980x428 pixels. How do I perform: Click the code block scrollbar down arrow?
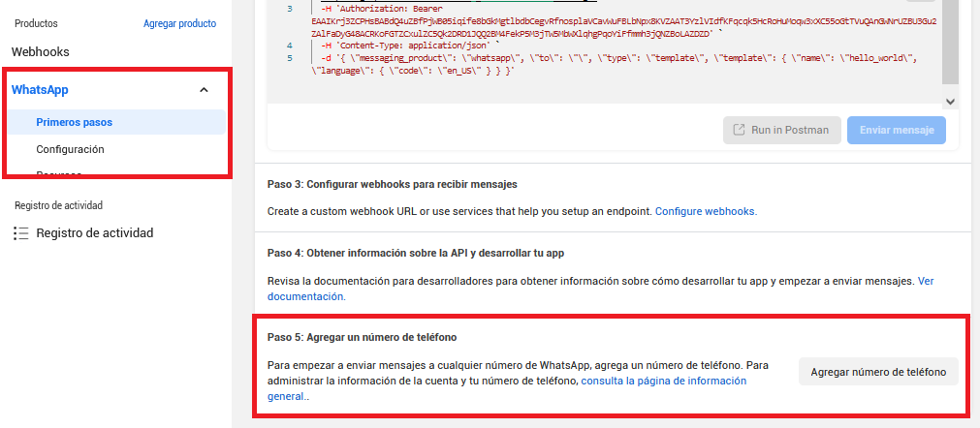pyautogui.click(x=950, y=101)
